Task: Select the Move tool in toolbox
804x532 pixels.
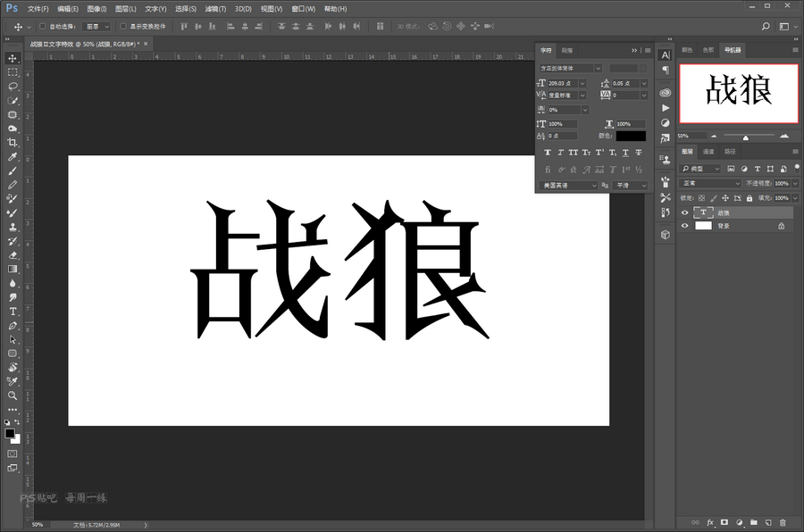Action: point(13,58)
